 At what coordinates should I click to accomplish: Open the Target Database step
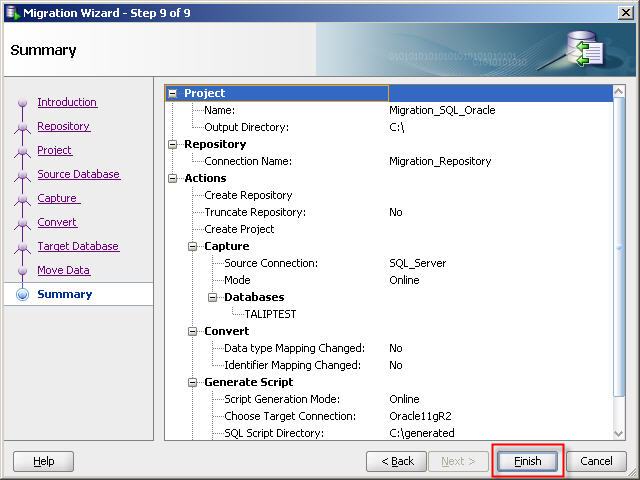point(78,247)
